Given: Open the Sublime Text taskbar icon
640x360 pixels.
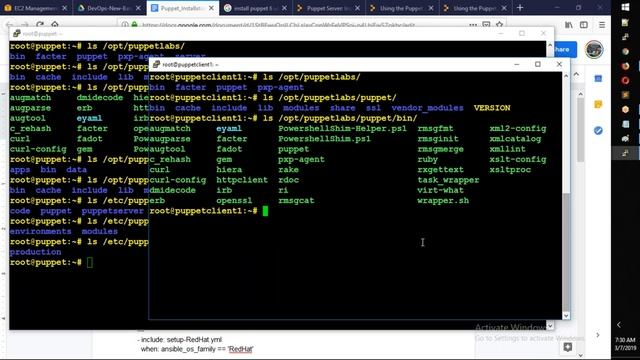Looking at the screenshot, I should (x=625, y=95).
